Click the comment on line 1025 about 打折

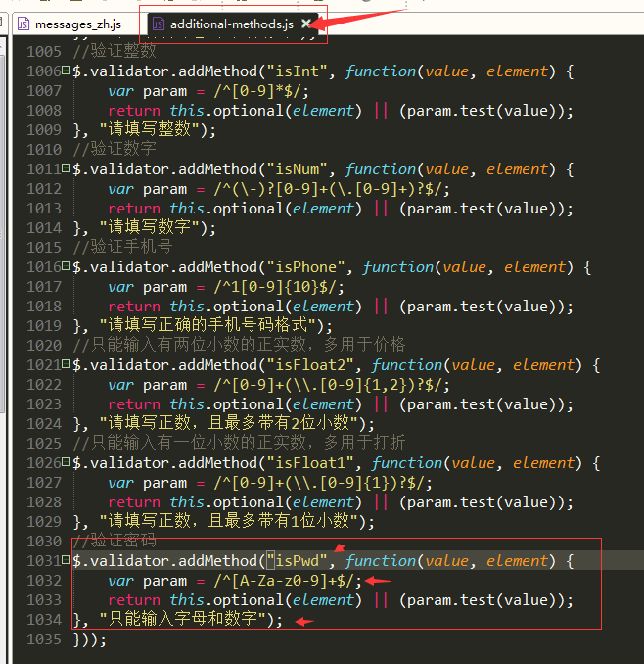click(x=239, y=443)
